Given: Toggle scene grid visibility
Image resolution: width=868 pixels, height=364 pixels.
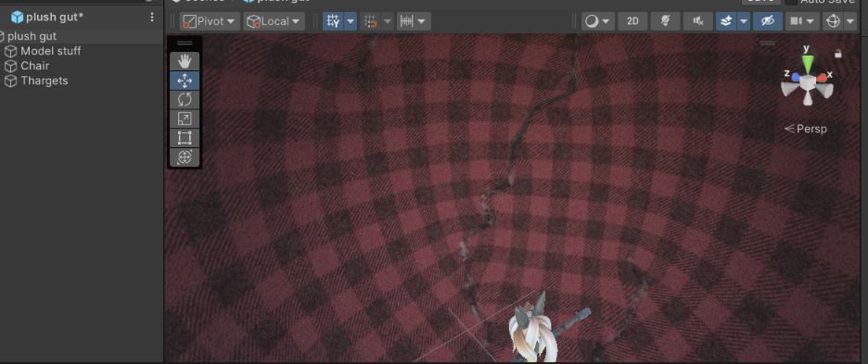Looking at the screenshot, I should point(333,21).
